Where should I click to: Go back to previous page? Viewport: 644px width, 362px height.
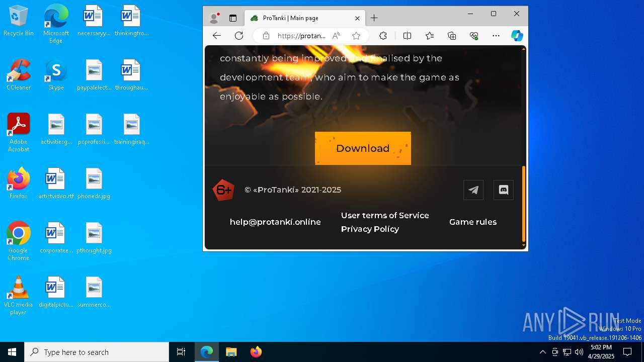(x=217, y=36)
